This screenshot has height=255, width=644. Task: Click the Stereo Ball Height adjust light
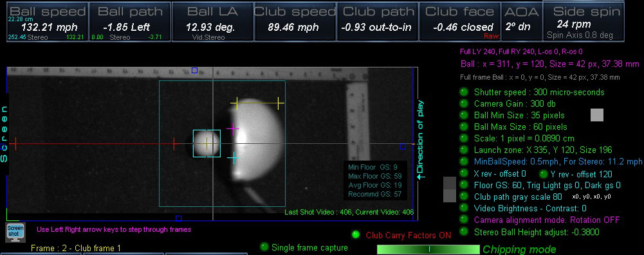[464, 232]
